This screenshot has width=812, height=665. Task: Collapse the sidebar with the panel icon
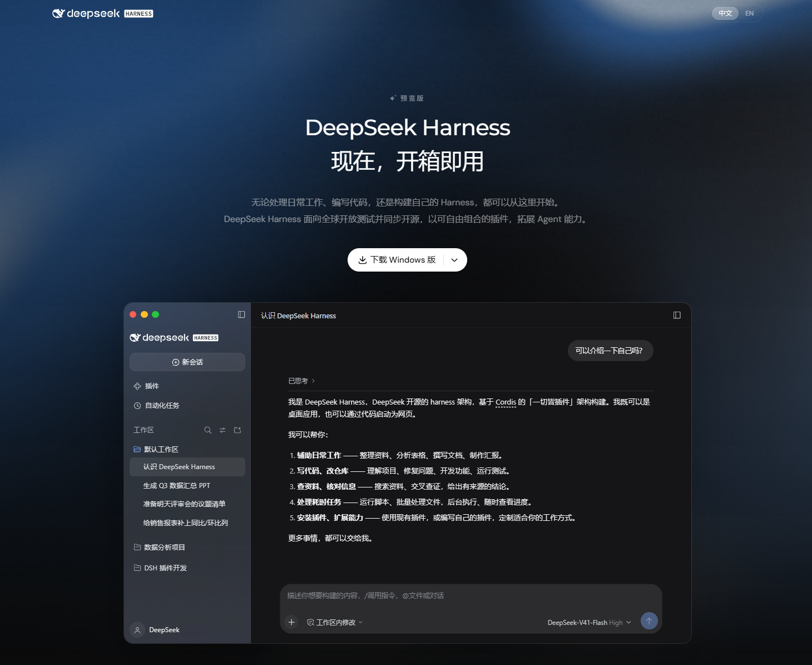[241, 314]
